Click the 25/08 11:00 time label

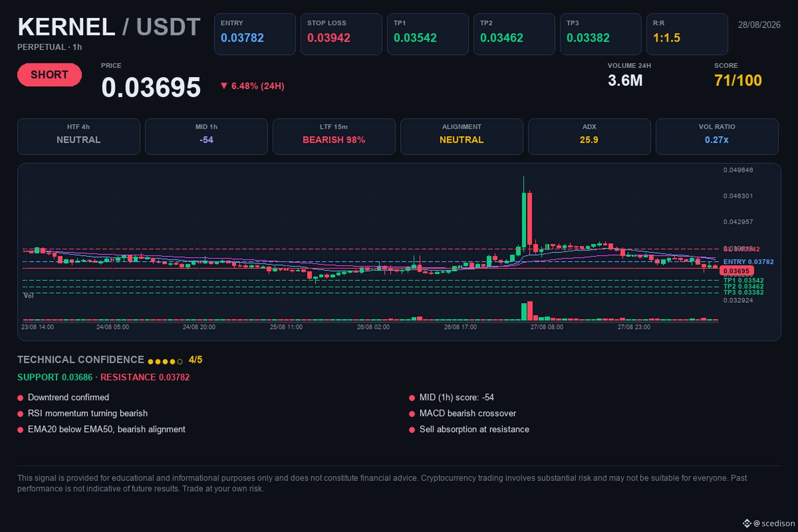point(286,327)
